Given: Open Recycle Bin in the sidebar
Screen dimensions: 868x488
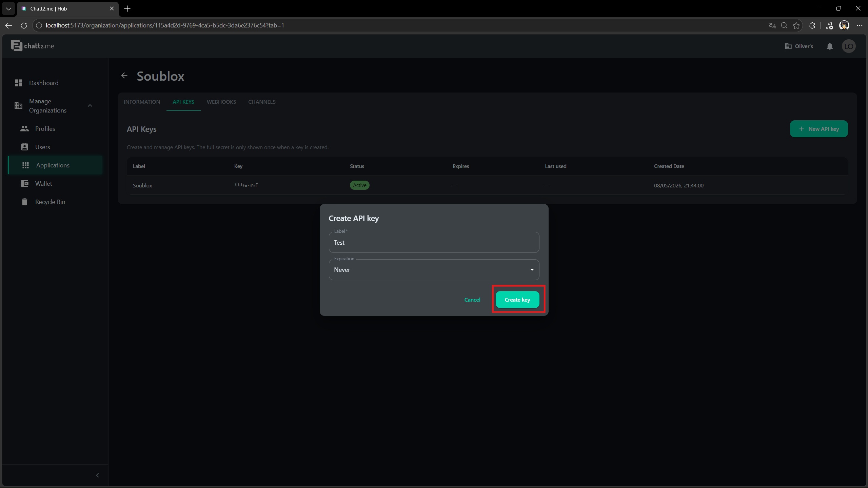Looking at the screenshot, I should pos(55,202).
